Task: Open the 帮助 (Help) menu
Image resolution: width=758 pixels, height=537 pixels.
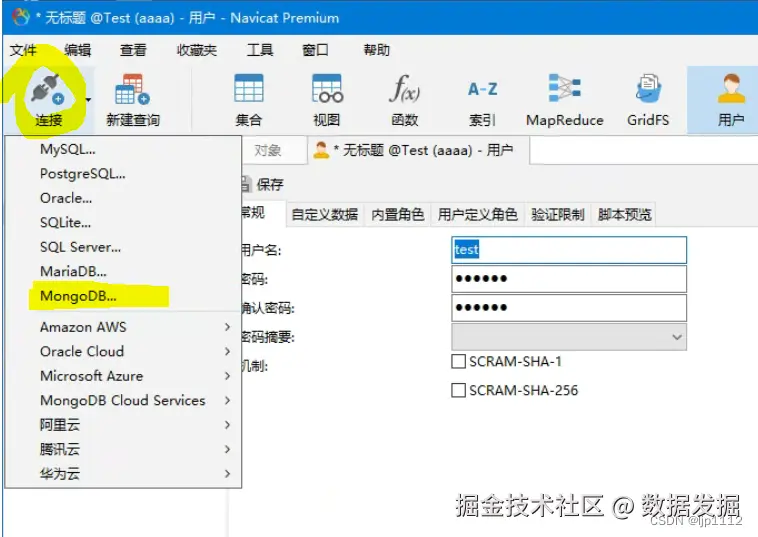Action: coord(377,50)
